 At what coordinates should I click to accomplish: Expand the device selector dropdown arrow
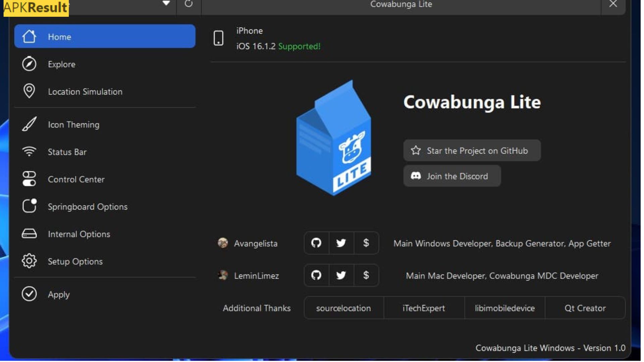tap(166, 3)
